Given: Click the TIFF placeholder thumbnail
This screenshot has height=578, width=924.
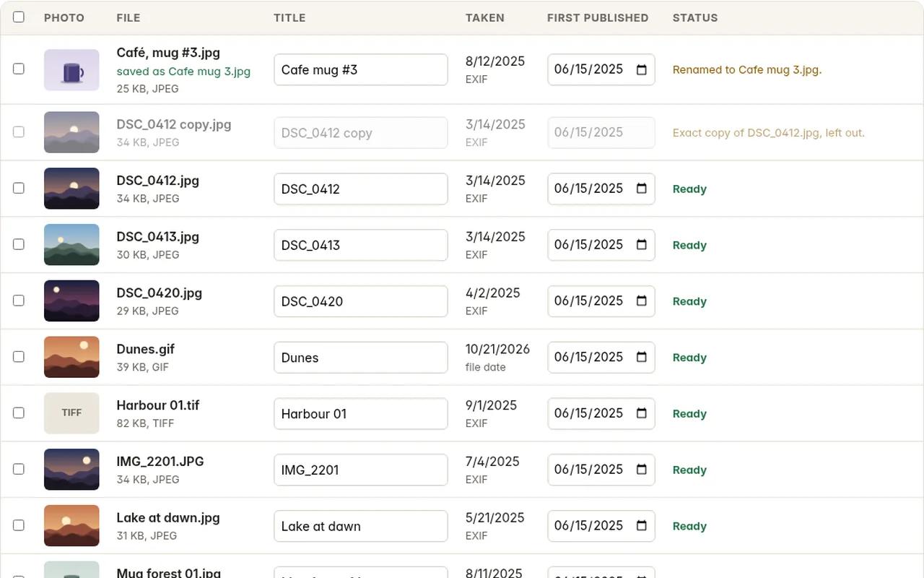Looking at the screenshot, I should [71, 413].
